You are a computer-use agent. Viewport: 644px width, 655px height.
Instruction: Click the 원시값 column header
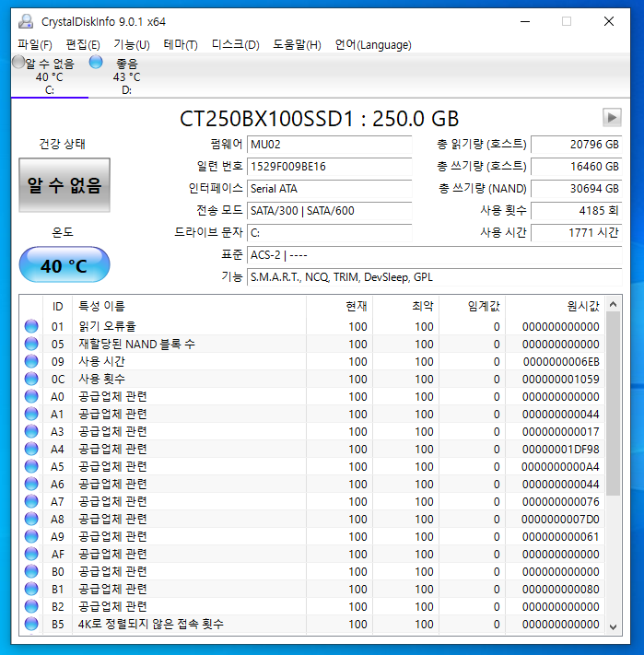(556, 306)
